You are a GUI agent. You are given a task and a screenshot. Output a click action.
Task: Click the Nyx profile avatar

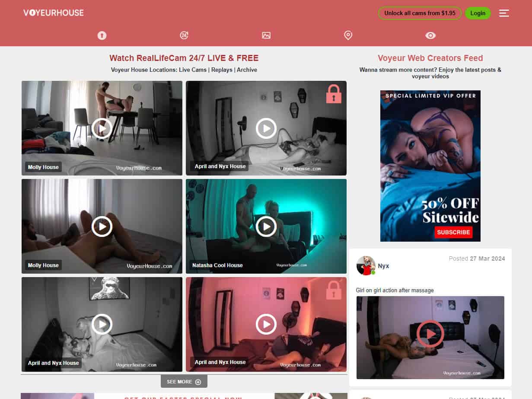click(x=366, y=265)
